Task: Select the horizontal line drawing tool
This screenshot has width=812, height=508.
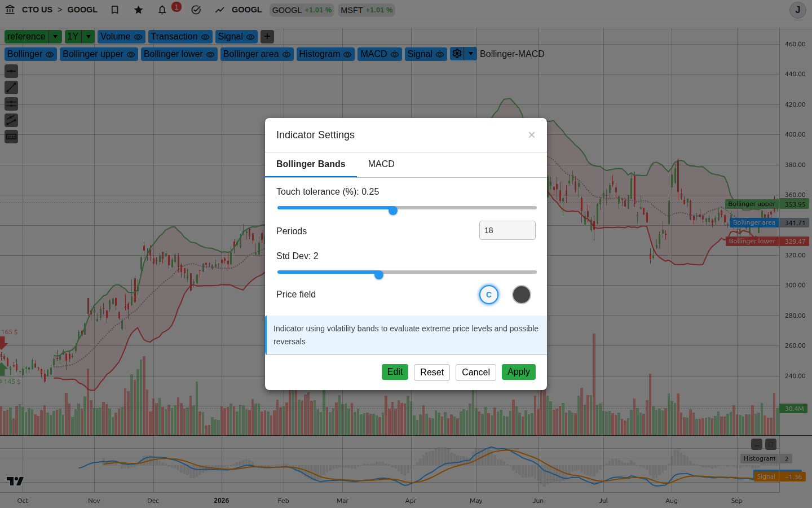Action: 11,71
